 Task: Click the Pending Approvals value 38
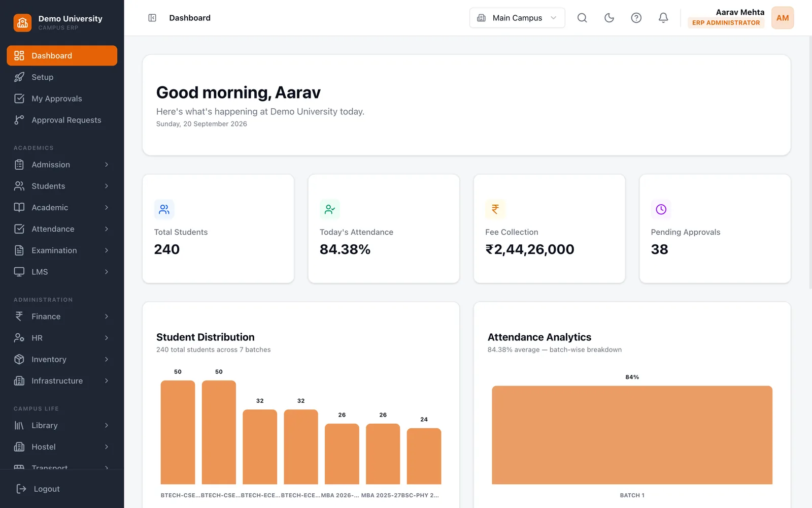pos(659,249)
